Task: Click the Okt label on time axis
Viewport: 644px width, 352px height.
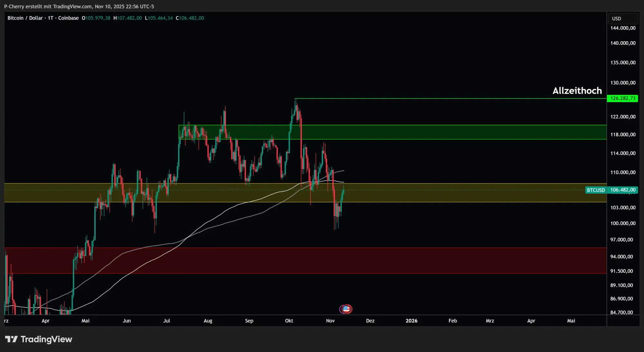Action: (289, 321)
